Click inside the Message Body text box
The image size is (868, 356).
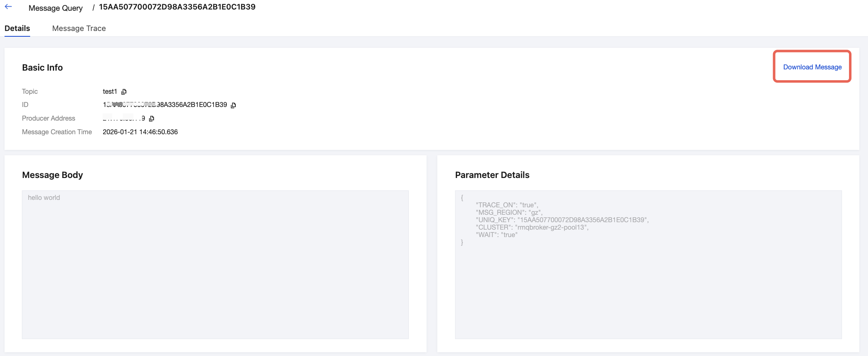coord(215,268)
